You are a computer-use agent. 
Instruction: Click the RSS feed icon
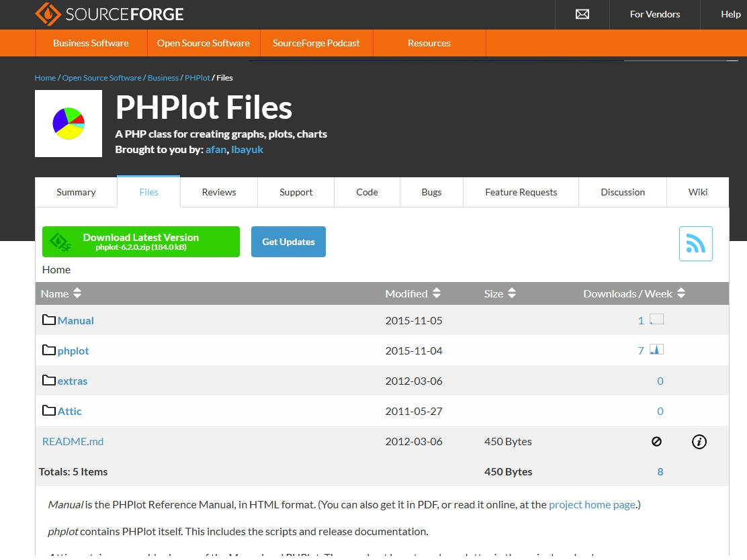(x=695, y=243)
